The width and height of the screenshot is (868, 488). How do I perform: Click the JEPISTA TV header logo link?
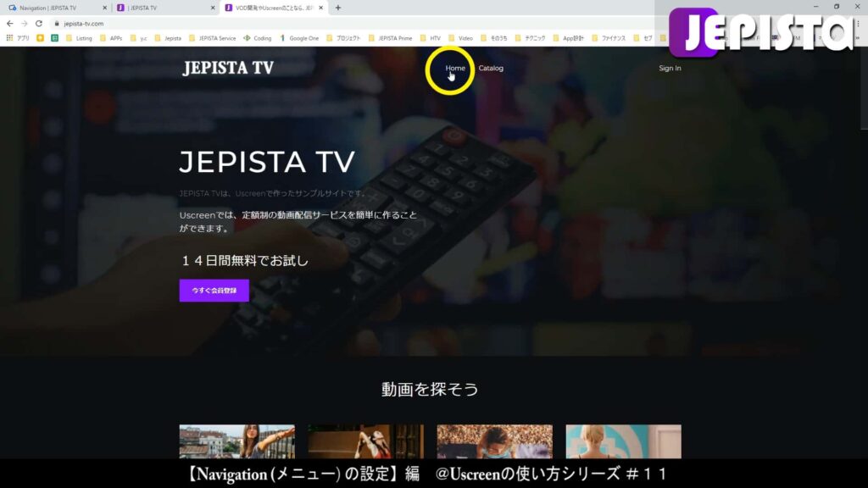[x=227, y=68]
